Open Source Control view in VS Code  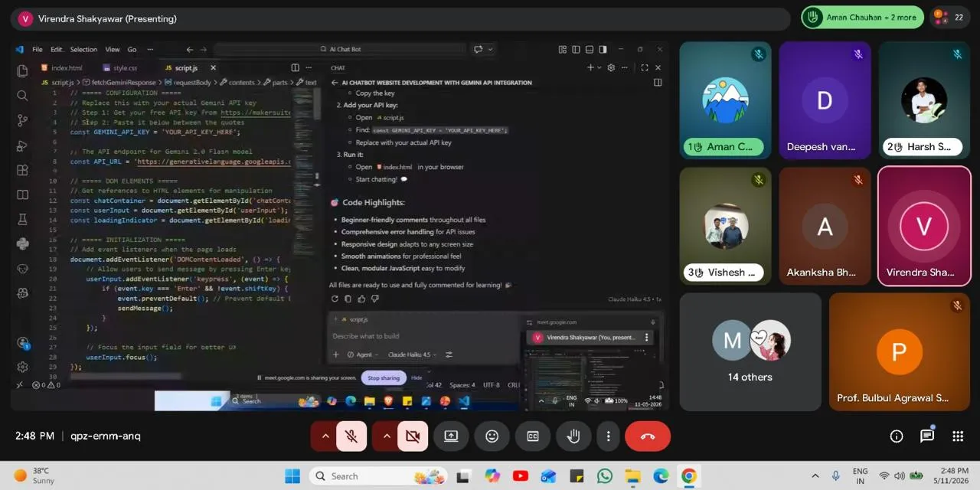tap(22, 120)
